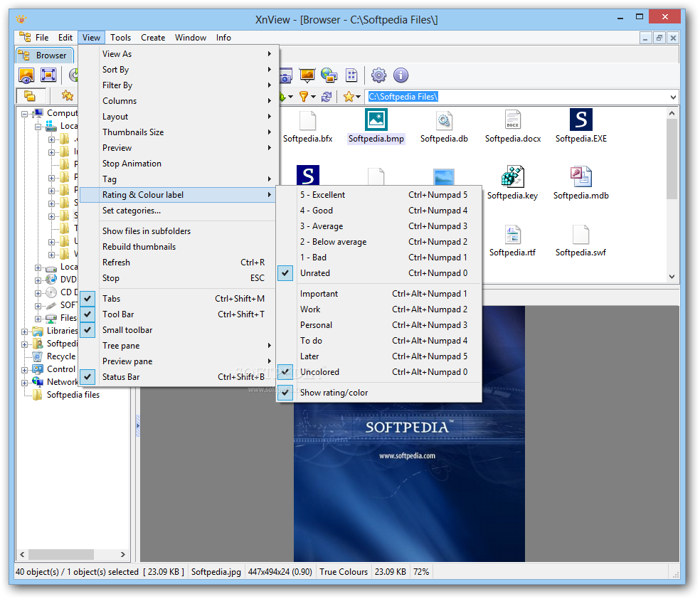The height and width of the screenshot is (599, 700).
Task: Click the web page creation icon
Action: (x=329, y=75)
